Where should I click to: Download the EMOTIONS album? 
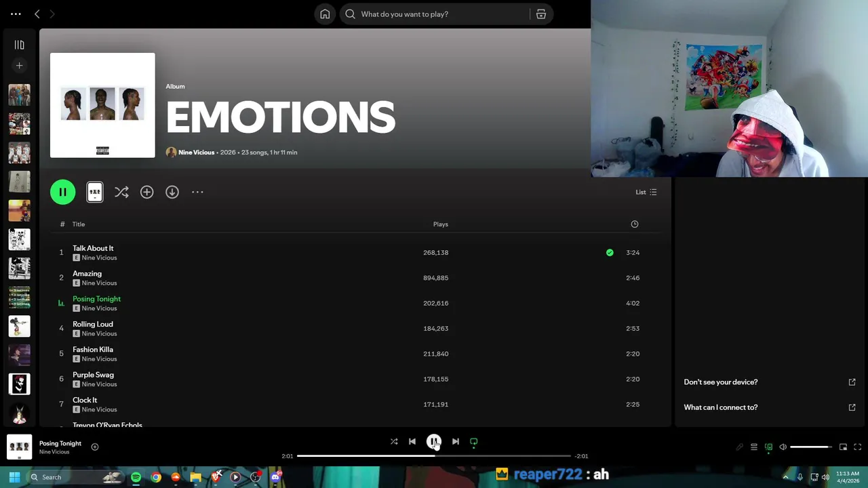172,192
